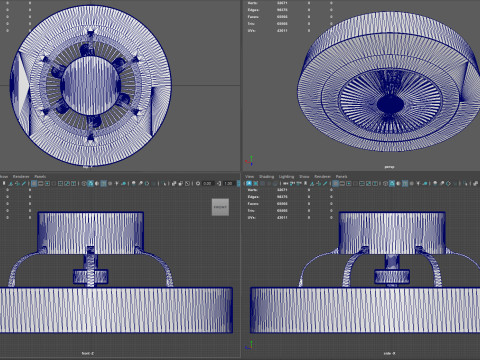Viewport: 480px width, 360px height.
Task: Switch front view to wireframe shading
Action: [84, 184]
